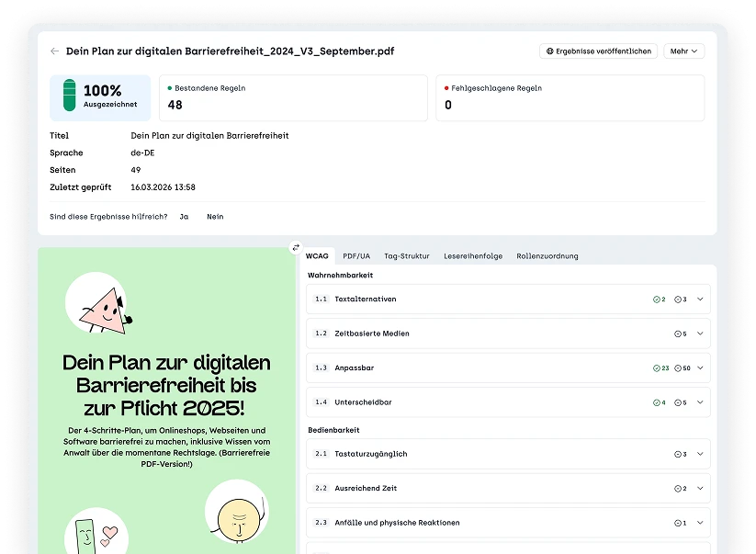Screen dimensions: 756x554
Task: Open the Tag-Struktur tab
Action: tap(407, 256)
